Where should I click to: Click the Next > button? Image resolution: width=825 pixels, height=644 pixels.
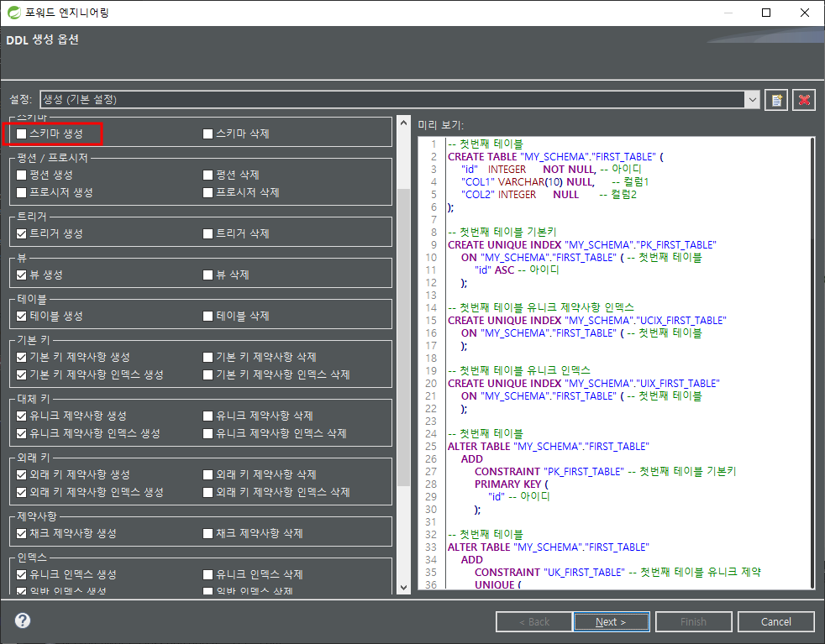[611, 622]
